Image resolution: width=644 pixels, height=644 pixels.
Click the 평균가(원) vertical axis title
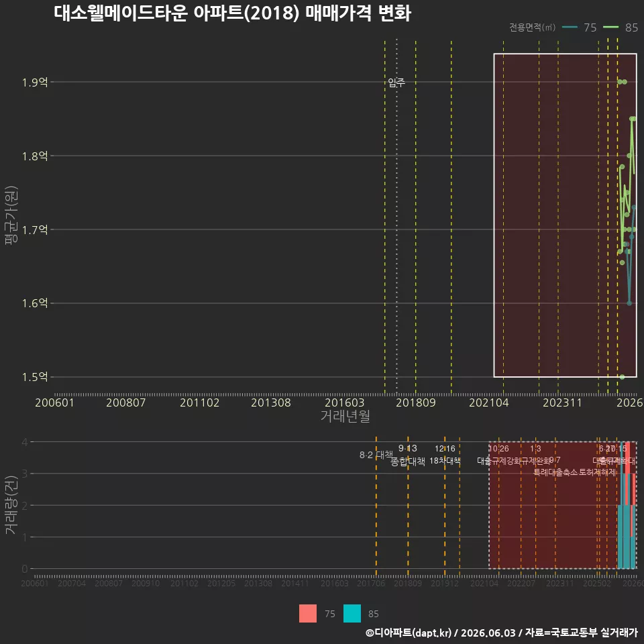pos(11,215)
